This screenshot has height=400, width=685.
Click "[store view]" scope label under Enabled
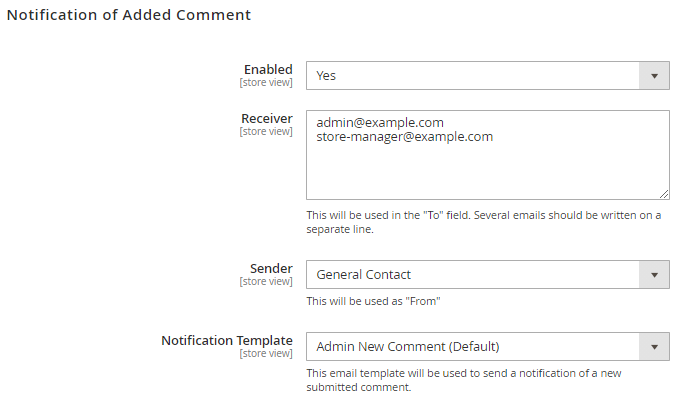coord(266,83)
